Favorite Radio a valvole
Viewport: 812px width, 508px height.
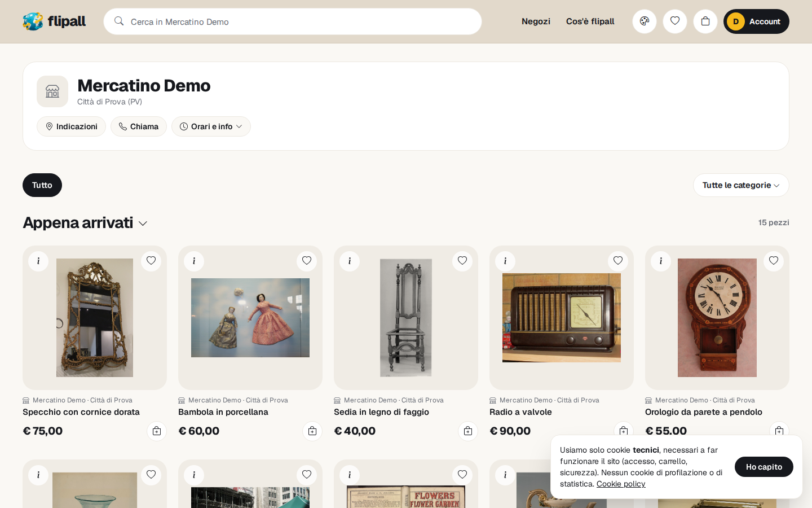click(618, 261)
